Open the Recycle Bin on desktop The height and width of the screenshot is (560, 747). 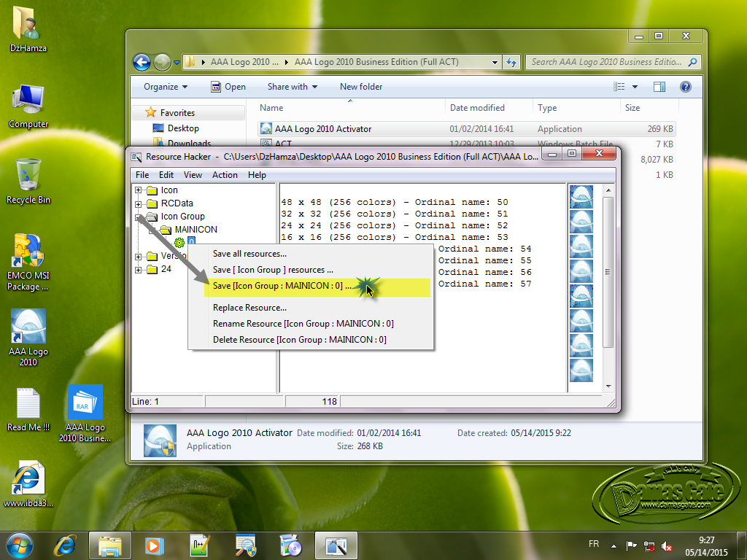[28, 181]
